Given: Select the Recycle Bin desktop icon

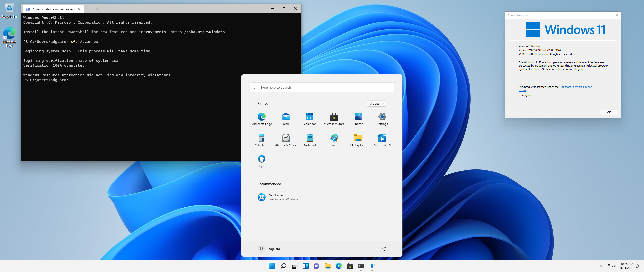Looking at the screenshot, I should [x=9, y=10].
